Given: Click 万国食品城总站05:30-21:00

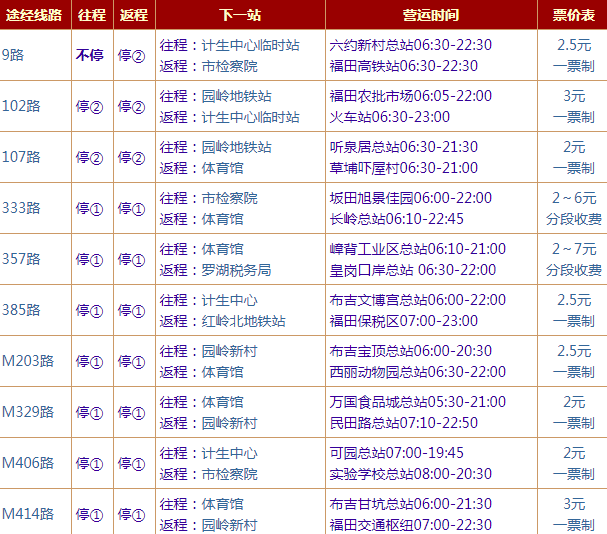Looking at the screenshot, I should click(418, 402).
